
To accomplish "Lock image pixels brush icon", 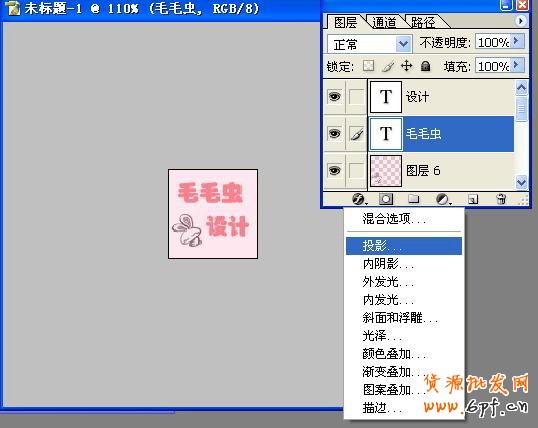I will point(388,66).
